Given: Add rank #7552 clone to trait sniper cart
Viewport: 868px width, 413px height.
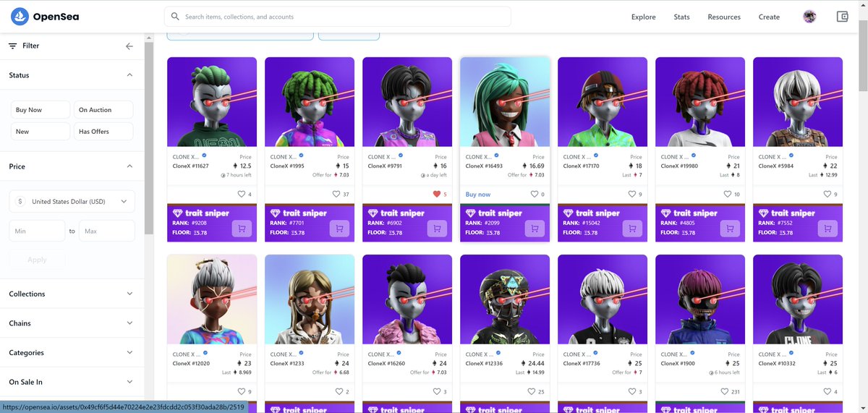Looking at the screenshot, I should (827, 229).
